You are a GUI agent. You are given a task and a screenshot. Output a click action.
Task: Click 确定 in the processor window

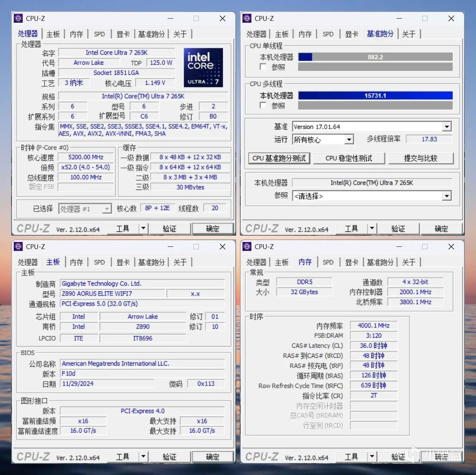click(213, 229)
